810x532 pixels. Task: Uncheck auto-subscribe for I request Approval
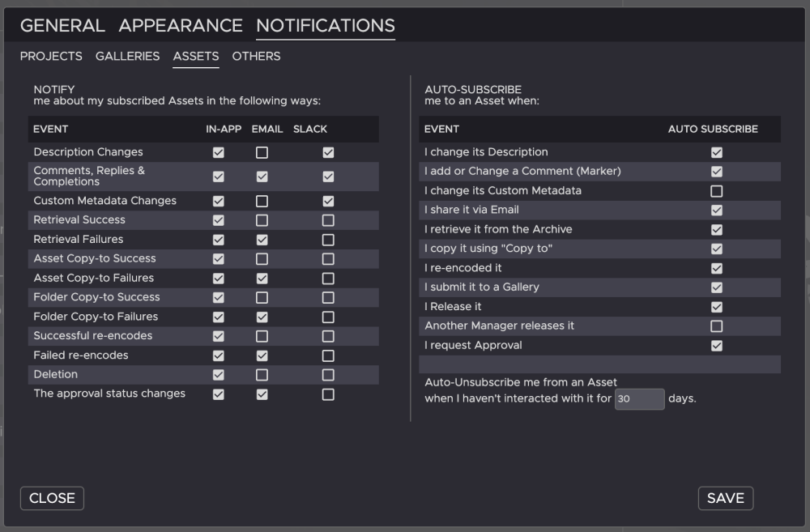716,346
